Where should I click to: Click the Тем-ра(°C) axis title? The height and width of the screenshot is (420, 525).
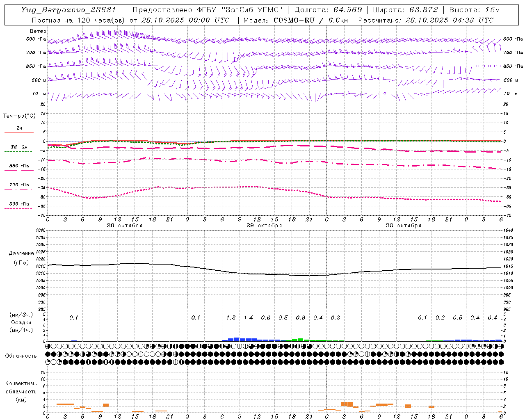pyautogui.click(x=19, y=116)
